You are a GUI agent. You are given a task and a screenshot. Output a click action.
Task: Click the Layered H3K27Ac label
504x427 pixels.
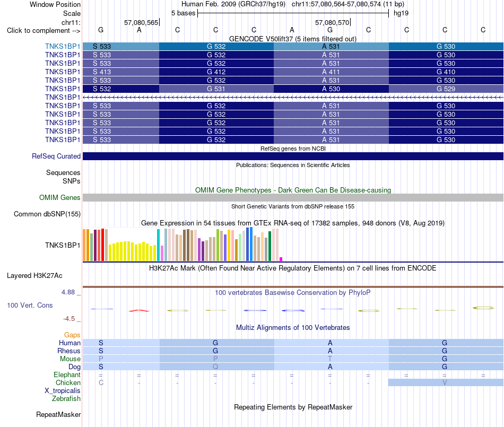coord(34,276)
